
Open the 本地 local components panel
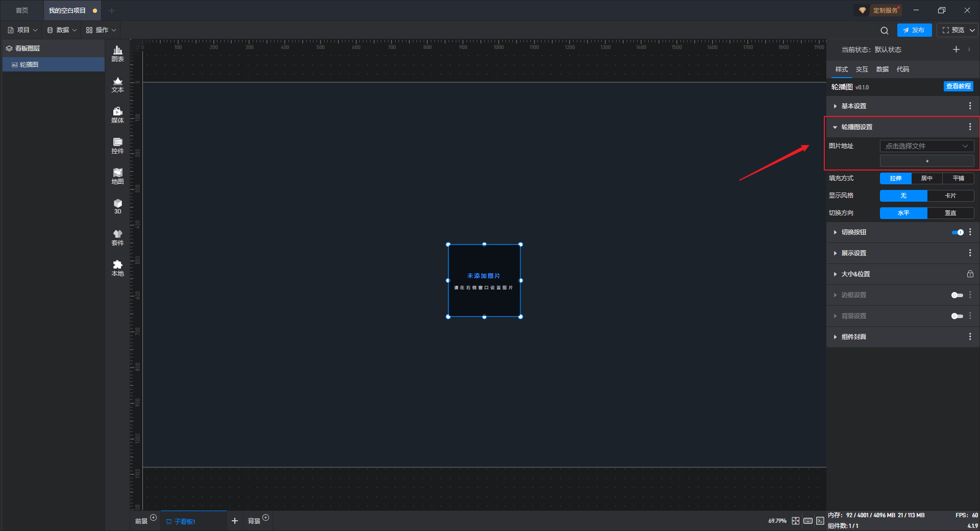[x=117, y=268]
